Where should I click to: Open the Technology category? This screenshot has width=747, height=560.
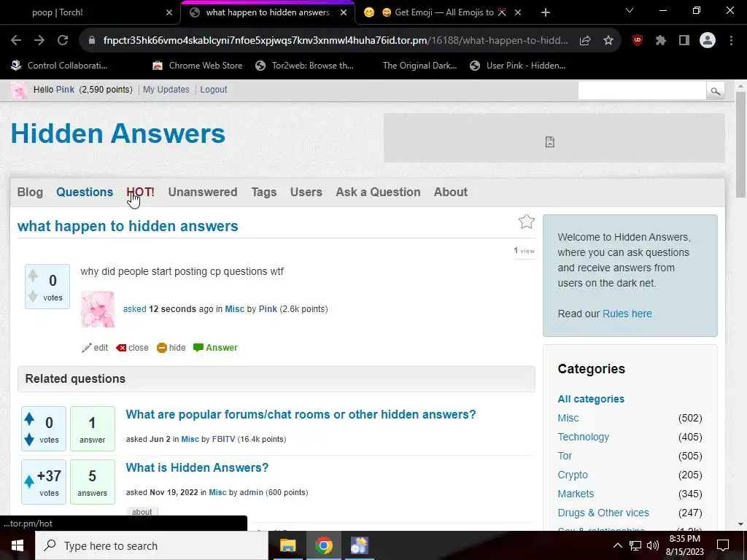pos(583,437)
